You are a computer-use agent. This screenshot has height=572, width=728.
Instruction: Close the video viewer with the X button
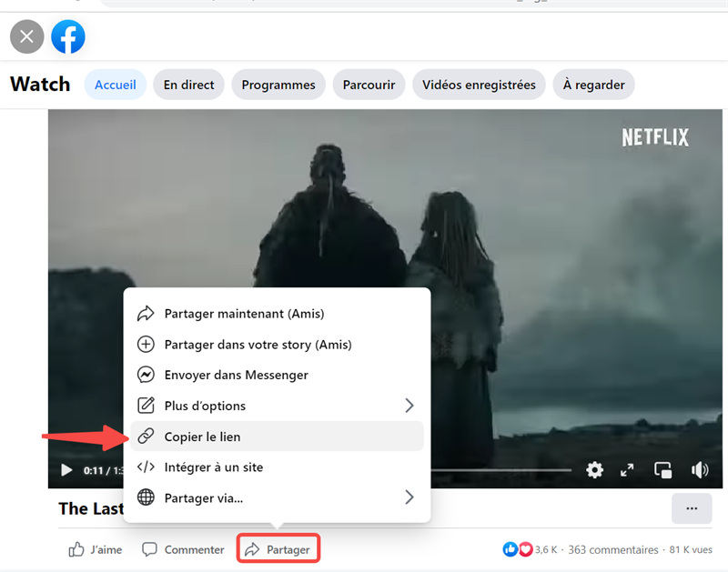tap(27, 36)
